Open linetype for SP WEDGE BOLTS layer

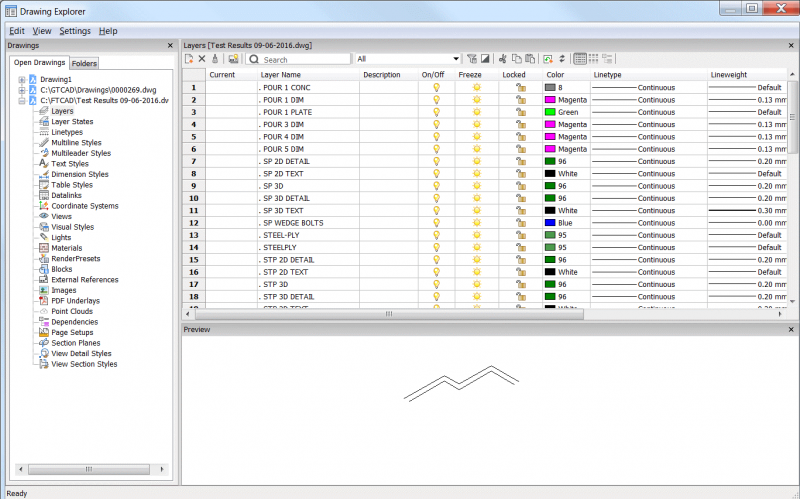click(648, 223)
